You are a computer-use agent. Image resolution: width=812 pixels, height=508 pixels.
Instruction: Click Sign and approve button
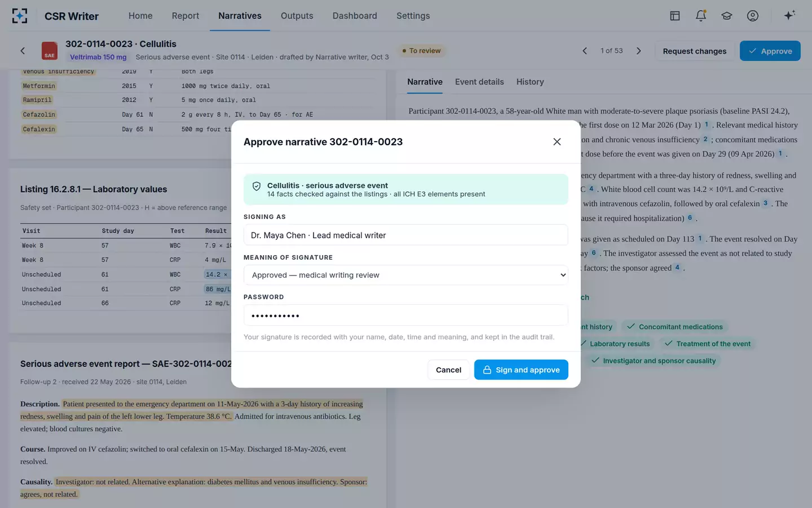click(x=521, y=370)
